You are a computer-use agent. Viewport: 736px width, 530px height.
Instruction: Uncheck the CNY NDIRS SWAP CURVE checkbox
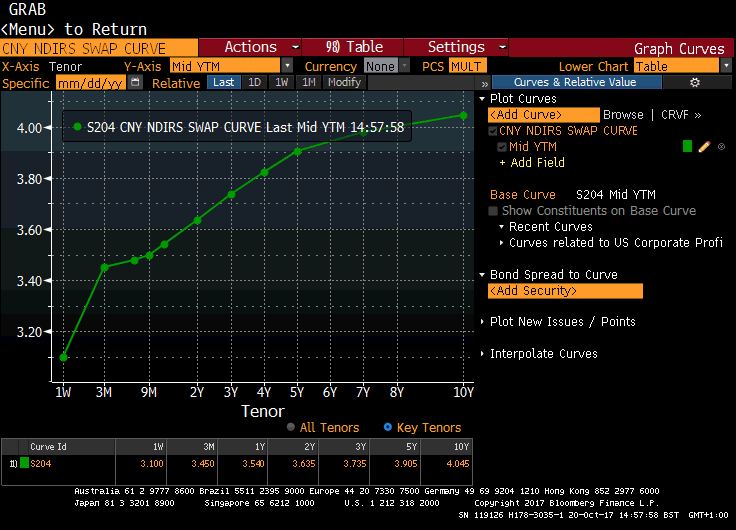click(x=493, y=131)
